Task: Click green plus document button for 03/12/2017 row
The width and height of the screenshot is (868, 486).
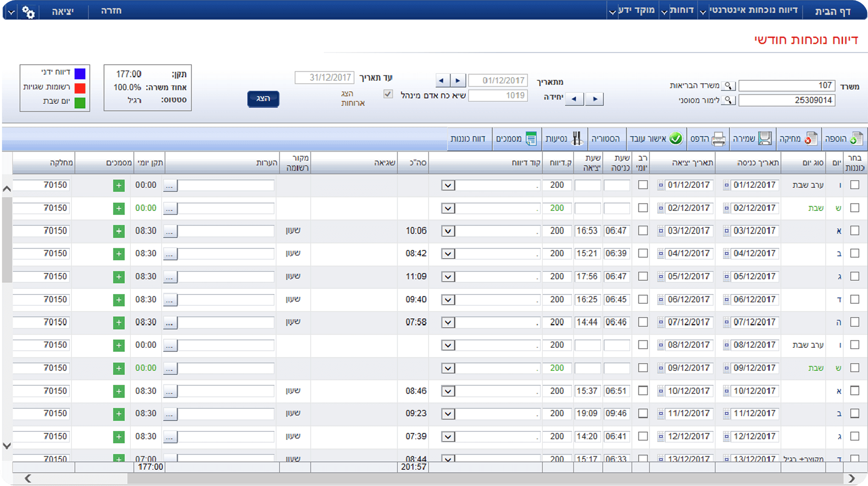Action: pos(119,231)
